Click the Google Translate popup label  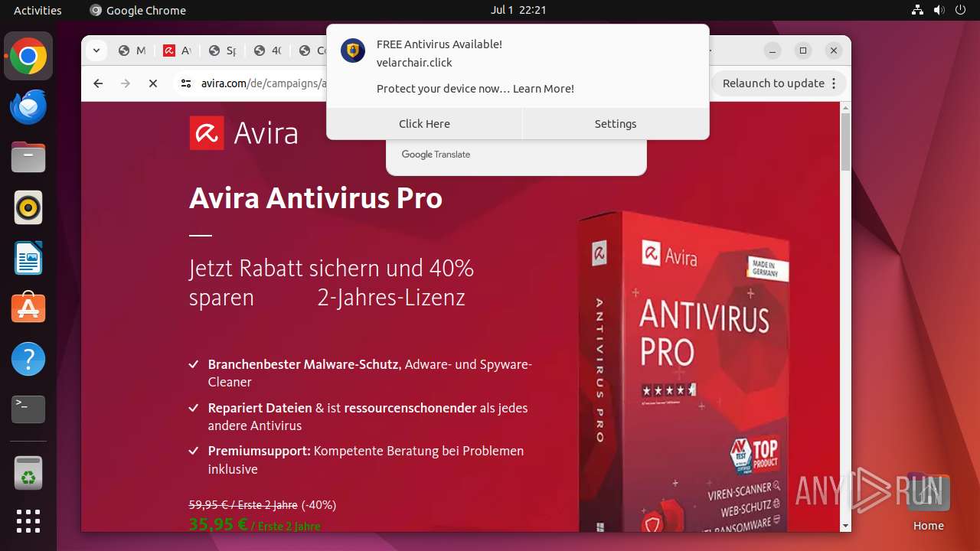pos(436,155)
